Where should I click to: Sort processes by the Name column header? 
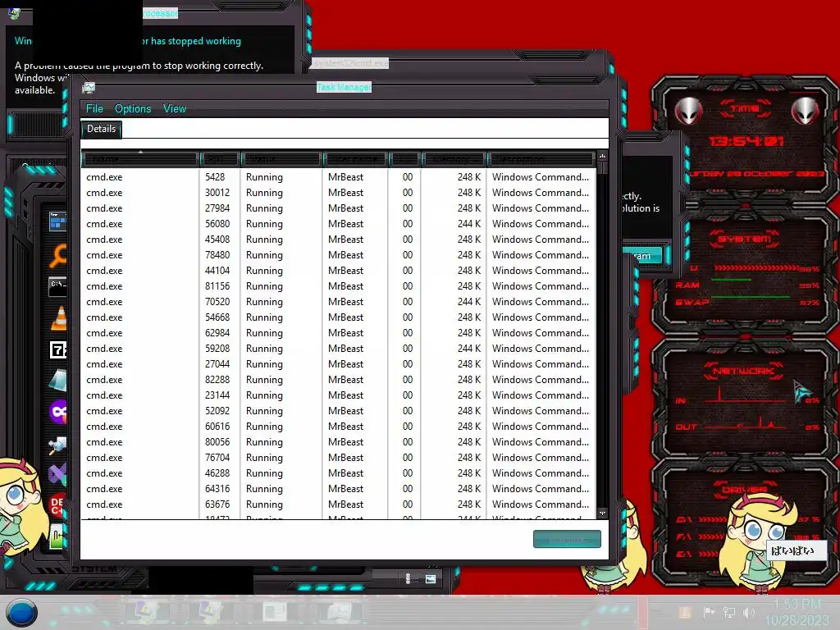[139, 159]
